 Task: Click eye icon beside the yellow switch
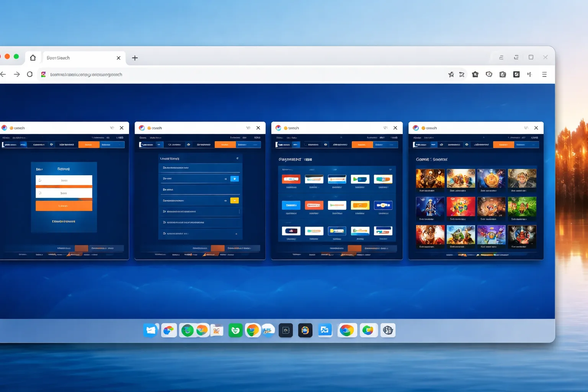tap(225, 201)
